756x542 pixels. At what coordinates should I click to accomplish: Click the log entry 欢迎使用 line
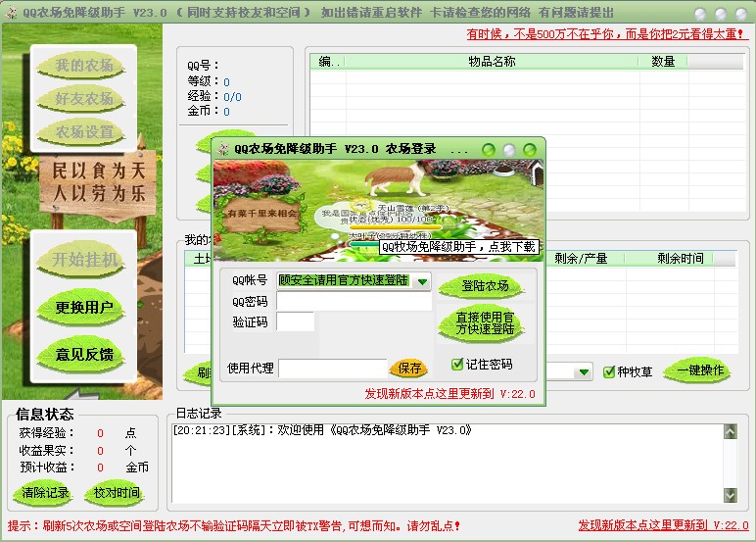pyautogui.click(x=322, y=430)
